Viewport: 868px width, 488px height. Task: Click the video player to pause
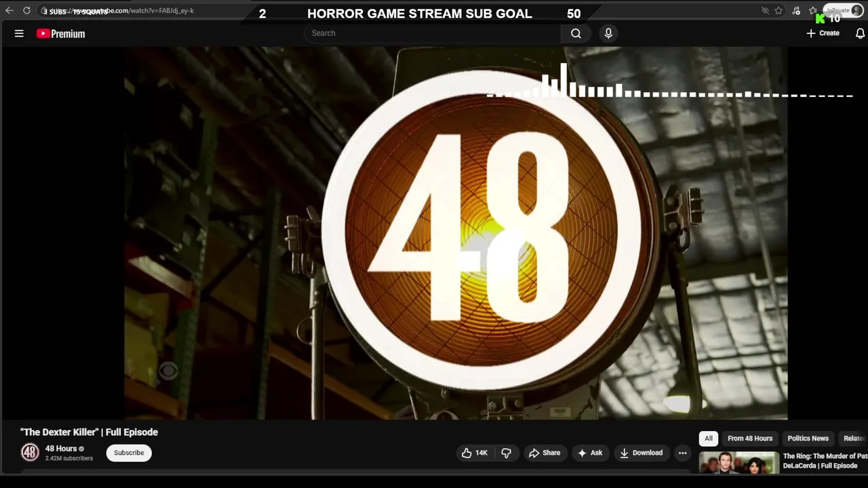point(455,234)
